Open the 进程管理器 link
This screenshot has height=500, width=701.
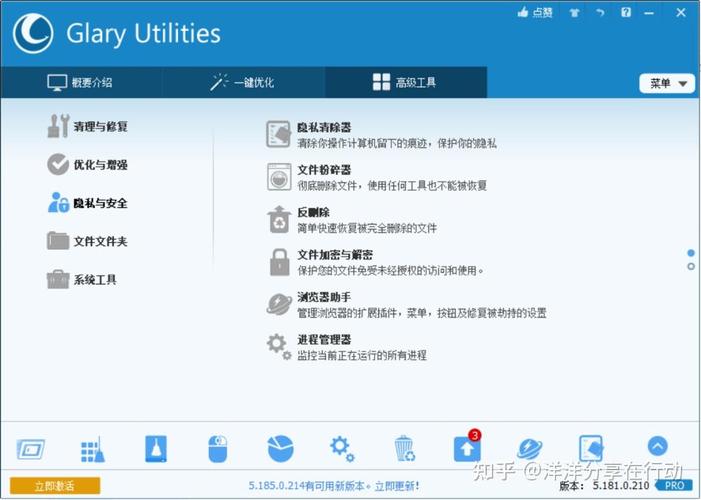point(324,339)
